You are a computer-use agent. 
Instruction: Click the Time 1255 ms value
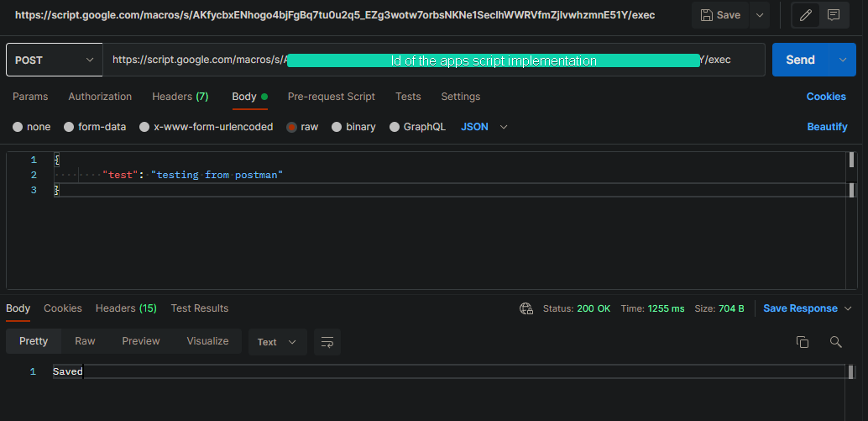[667, 308]
